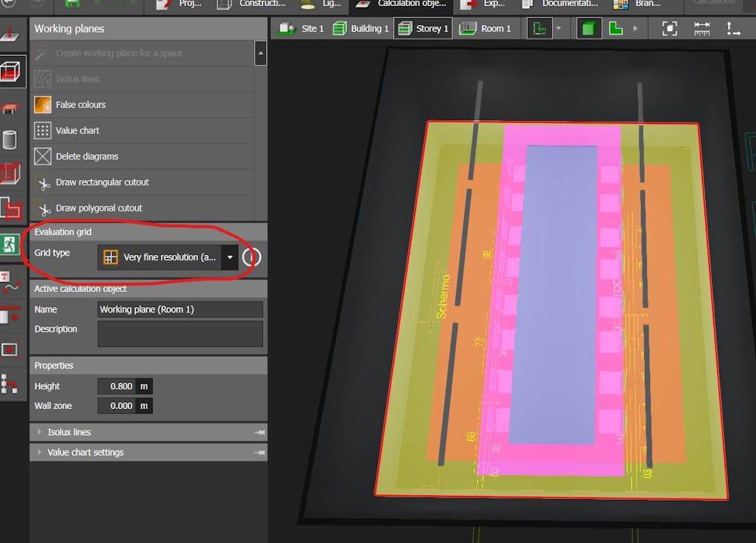Select Room 1 in the navigation bar
756x543 pixels.
485,29
